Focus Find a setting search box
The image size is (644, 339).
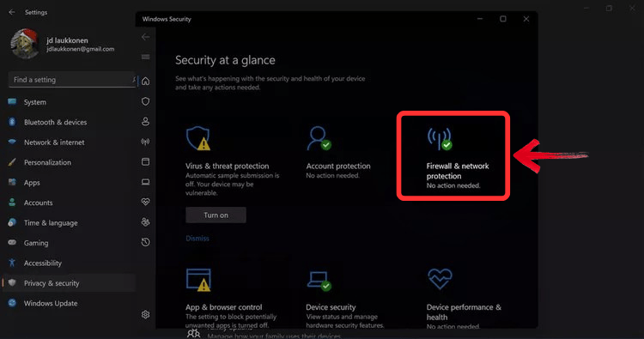[x=72, y=80]
